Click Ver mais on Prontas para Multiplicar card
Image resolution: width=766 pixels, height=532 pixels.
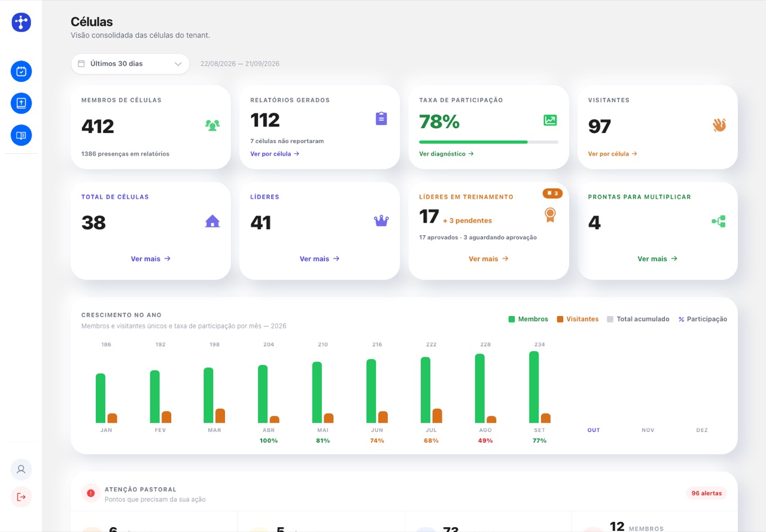click(x=657, y=259)
